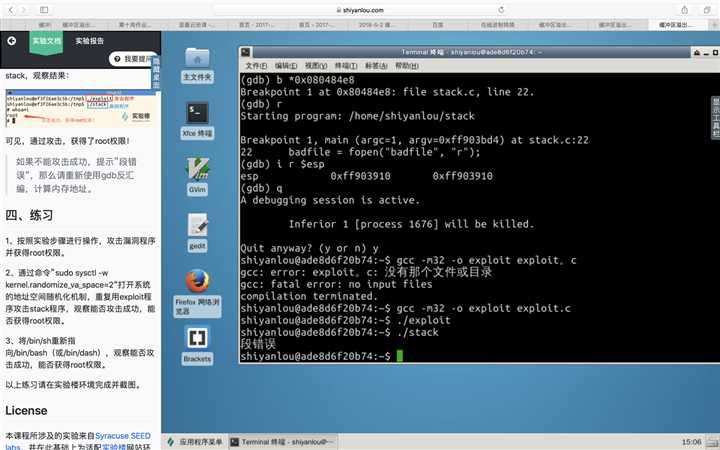Click the "./stack" command line

(339, 332)
